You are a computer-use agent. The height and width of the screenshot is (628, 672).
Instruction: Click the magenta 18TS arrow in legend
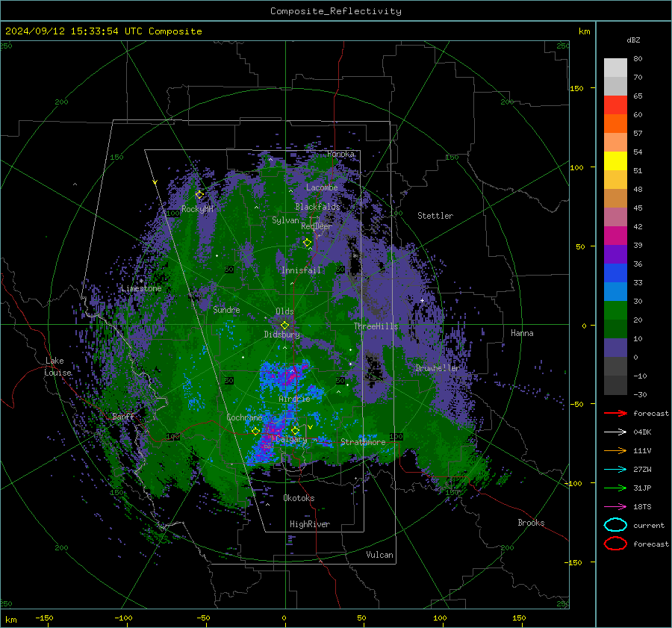(615, 506)
